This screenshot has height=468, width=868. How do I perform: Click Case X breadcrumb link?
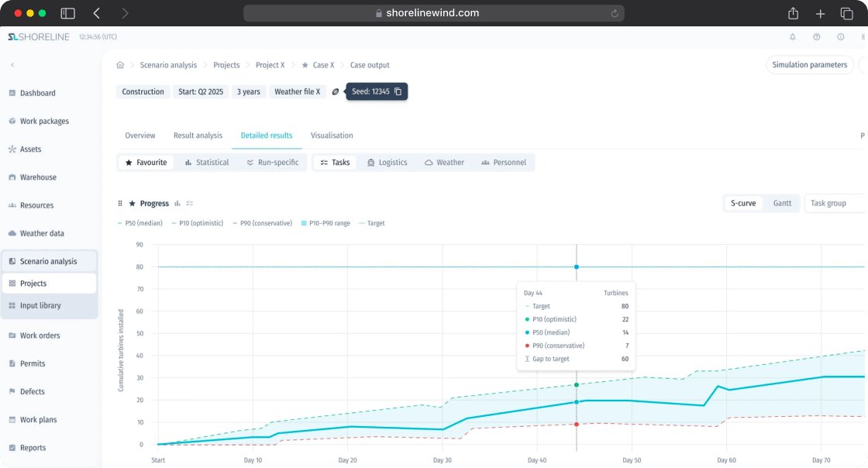(x=324, y=65)
